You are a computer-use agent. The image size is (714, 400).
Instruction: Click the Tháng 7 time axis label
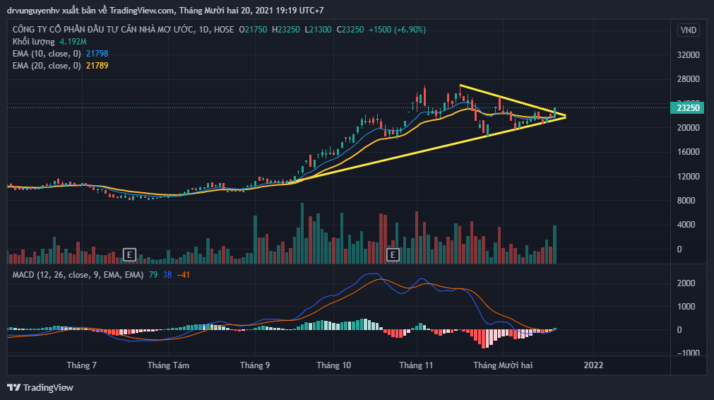coord(82,365)
